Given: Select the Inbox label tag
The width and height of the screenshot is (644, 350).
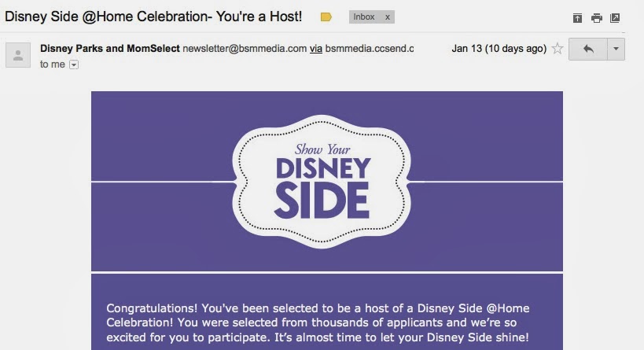Looking at the screenshot, I should coord(364,17).
